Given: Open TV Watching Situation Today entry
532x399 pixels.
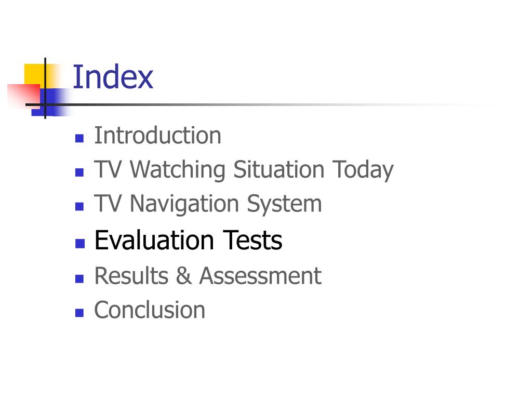Looking at the screenshot, I should click(x=244, y=170).
